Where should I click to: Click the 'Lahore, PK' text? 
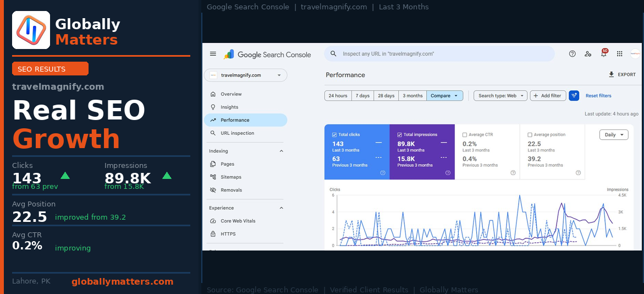point(31,282)
